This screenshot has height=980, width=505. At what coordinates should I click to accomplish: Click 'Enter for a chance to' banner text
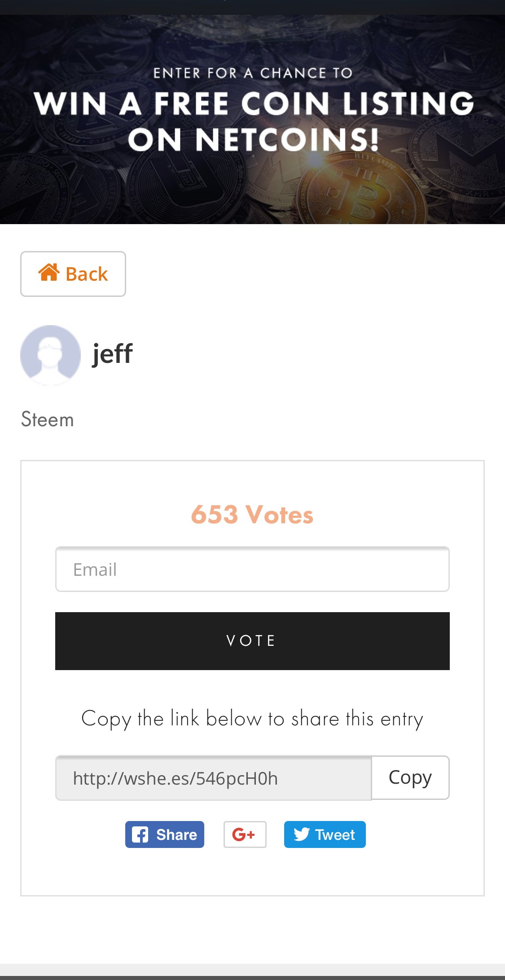click(x=253, y=73)
